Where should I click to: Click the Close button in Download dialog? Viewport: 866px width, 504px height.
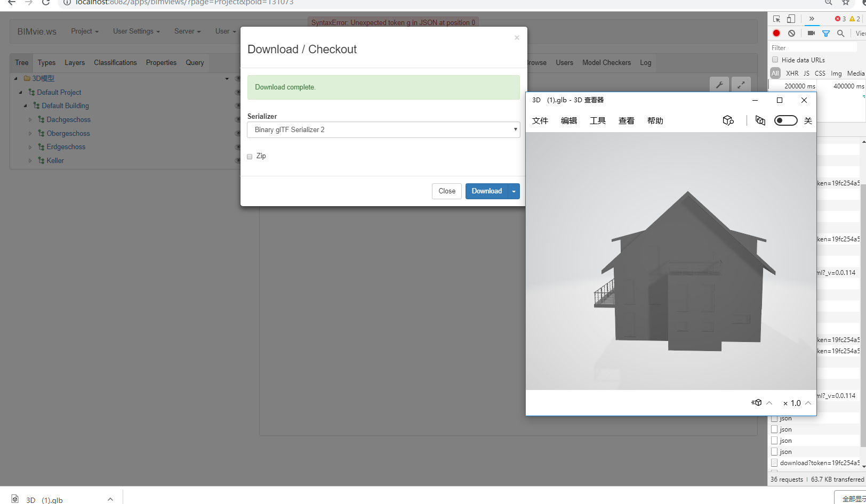(447, 191)
